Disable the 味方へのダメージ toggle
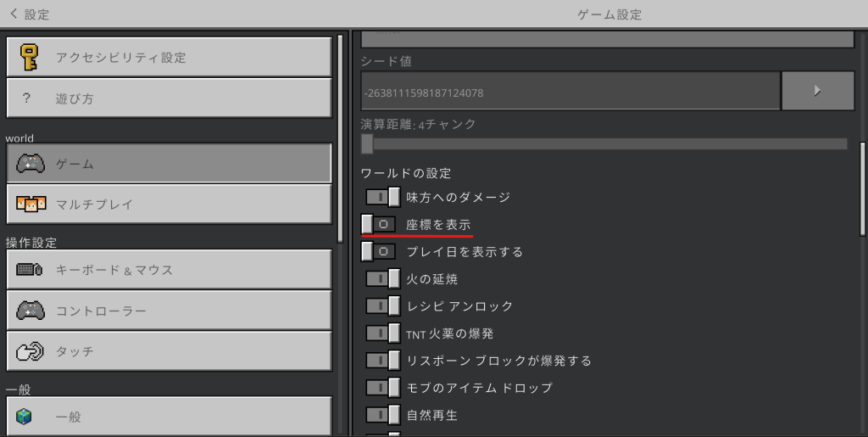 tap(382, 197)
